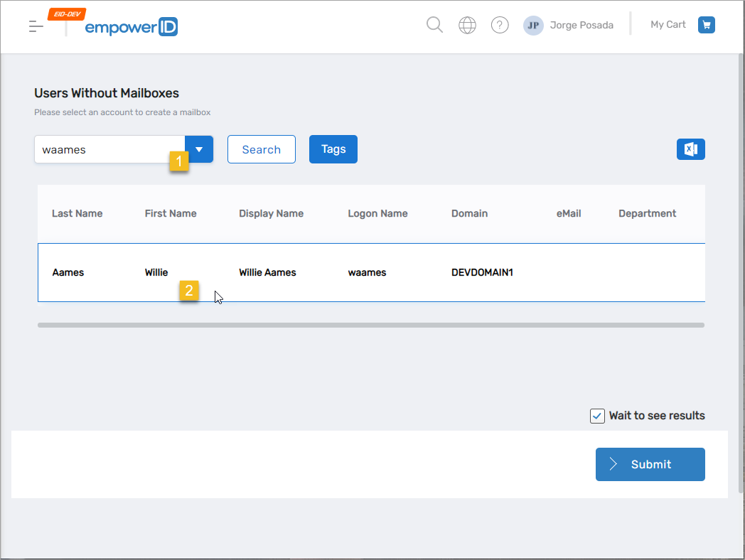Expand the search box dropdown arrow

[x=199, y=149]
